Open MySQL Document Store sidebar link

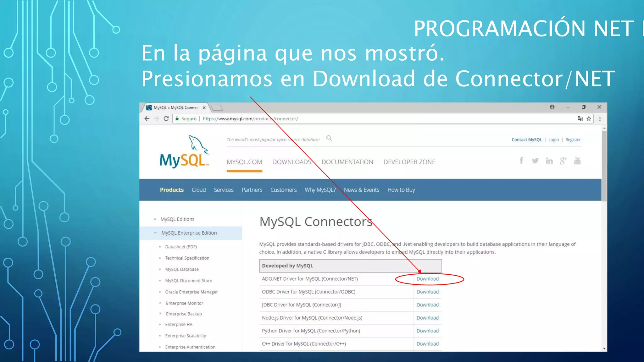[188, 281]
